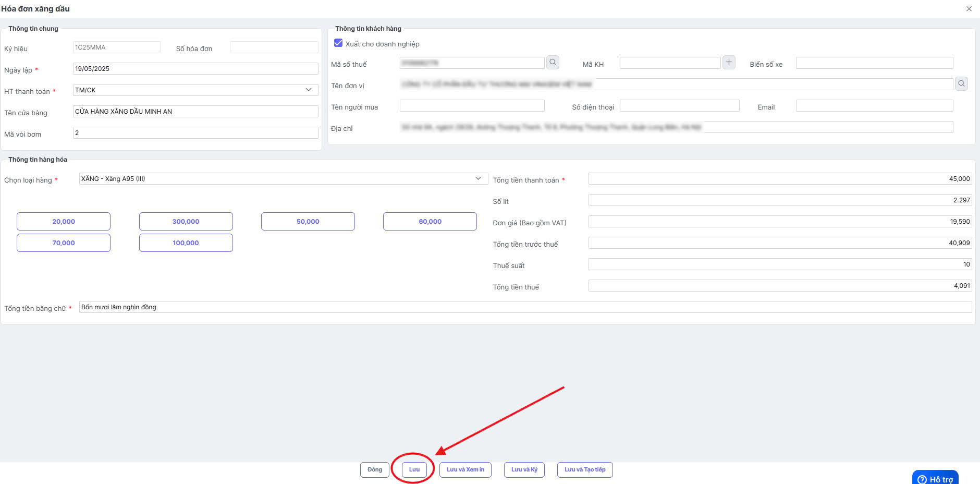Click the Đóng button
The width and height of the screenshot is (980, 484).
(375, 470)
